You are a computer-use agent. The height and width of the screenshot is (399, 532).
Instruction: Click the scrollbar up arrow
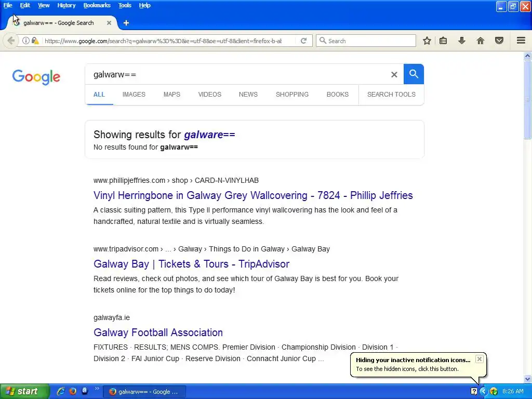[x=527, y=56]
